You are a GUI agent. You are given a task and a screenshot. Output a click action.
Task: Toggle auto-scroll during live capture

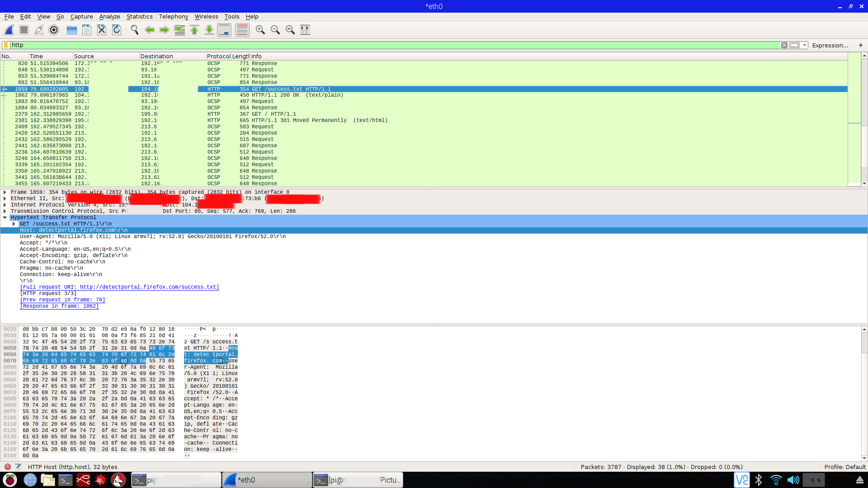click(x=224, y=30)
